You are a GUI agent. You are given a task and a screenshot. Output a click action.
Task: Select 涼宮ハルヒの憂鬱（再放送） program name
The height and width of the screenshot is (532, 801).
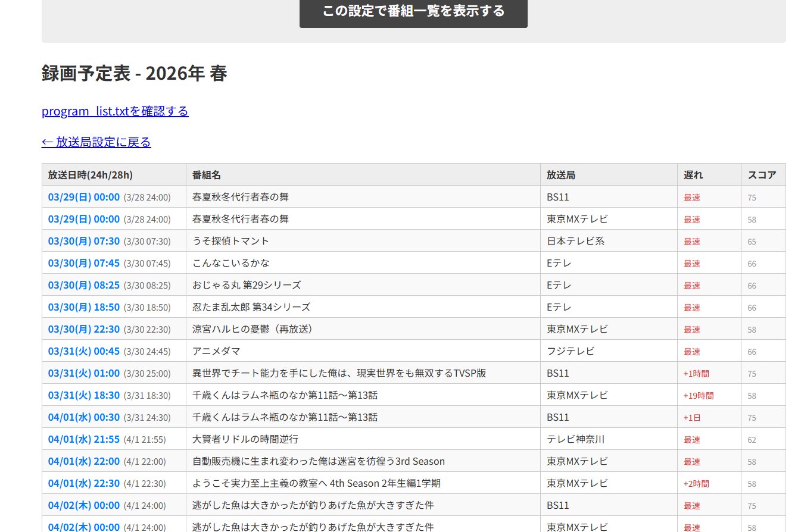coord(253,329)
